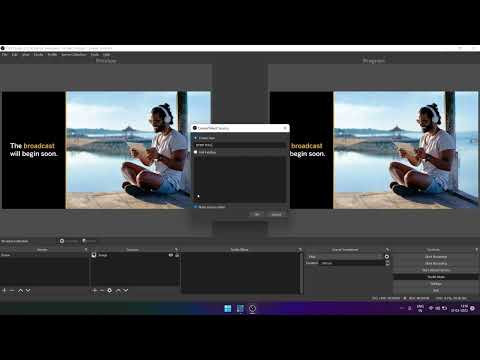Open the clock and date in the taskbar
Image resolution: width=480 pixels, height=360 pixels.
point(460,308)
